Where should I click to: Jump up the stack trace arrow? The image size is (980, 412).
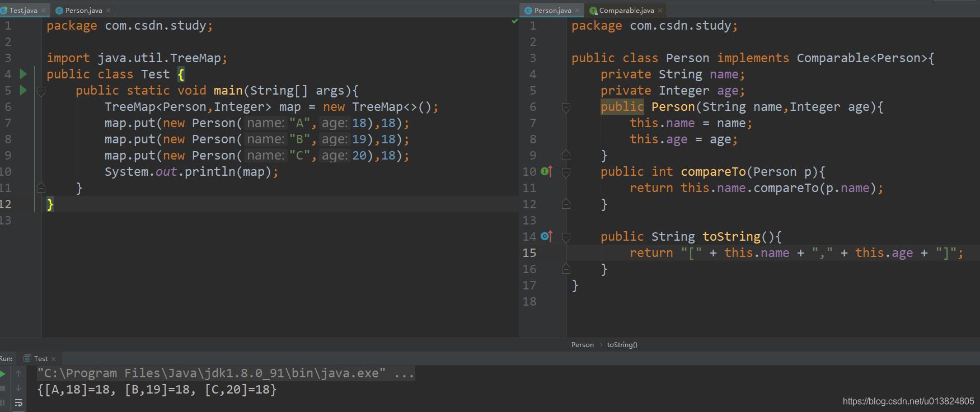coord(18,373)
